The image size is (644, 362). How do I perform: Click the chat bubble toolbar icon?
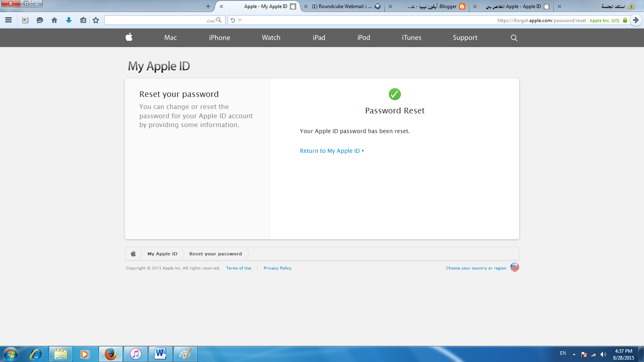pyautogui.click(x=40, y=20)
